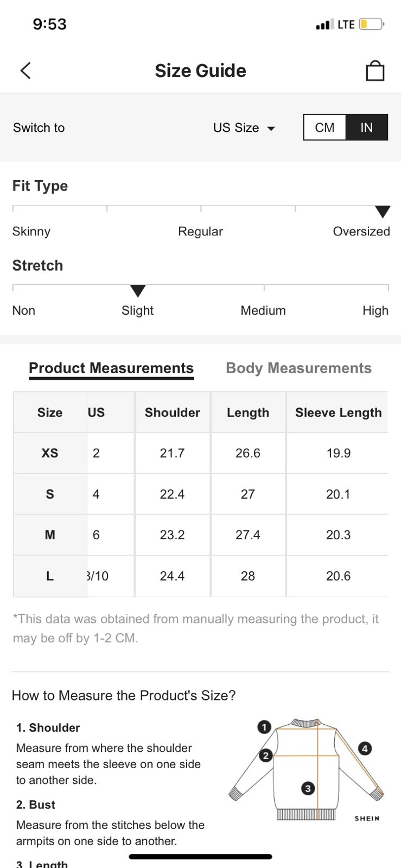
Task: Tap the back arrow icon
Action: [26, 71]
